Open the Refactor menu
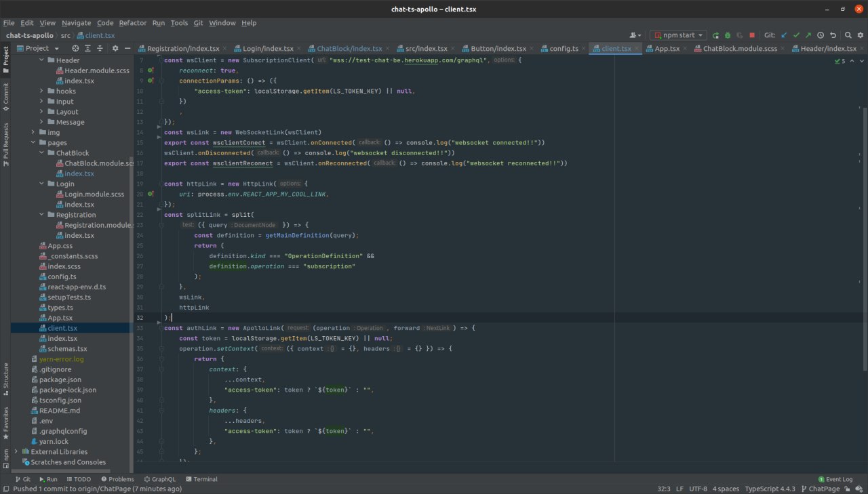The width and height of the screenshot is (868, 494). point(132,22)
